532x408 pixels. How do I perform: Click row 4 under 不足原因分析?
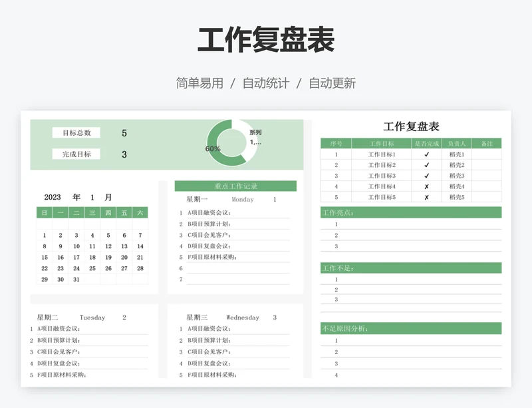point(411,375)
